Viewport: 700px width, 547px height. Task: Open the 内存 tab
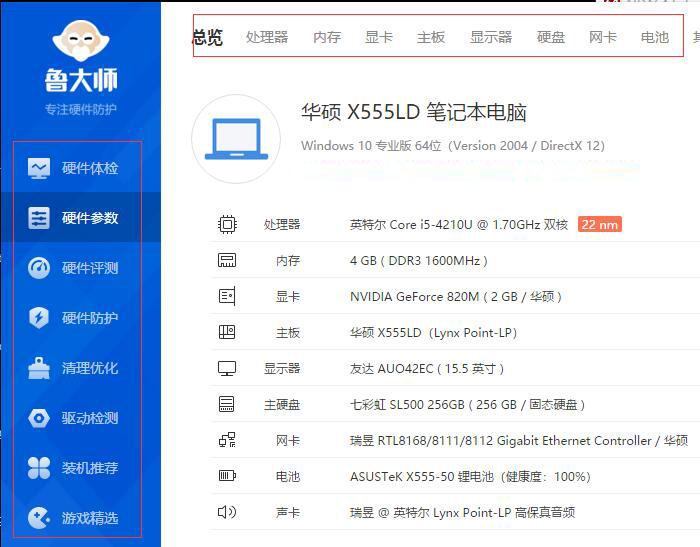327,38
